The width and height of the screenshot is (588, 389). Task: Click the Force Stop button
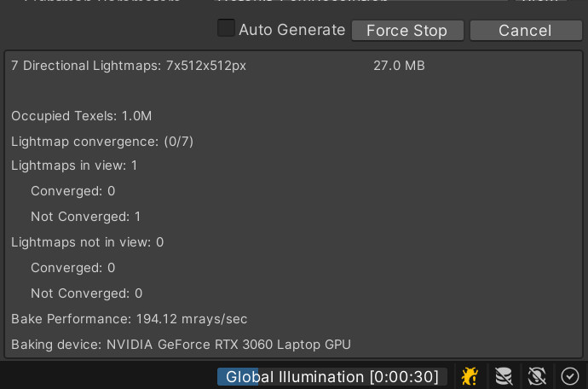point(407,31)
